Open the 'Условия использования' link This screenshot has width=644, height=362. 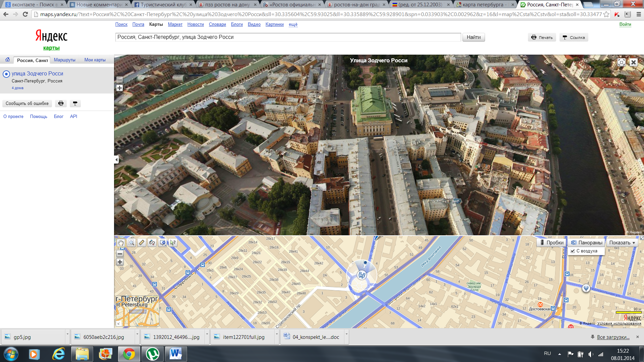click(619, 323)
